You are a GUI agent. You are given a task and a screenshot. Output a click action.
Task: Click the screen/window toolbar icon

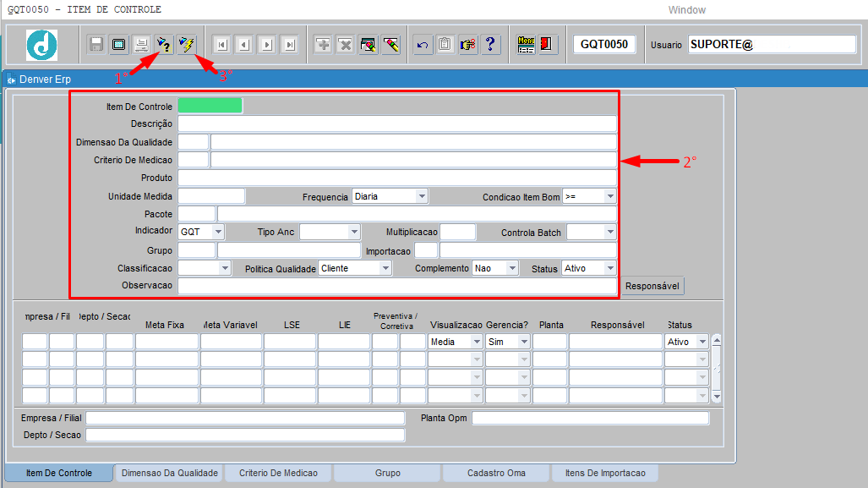[x=118, y=44]
